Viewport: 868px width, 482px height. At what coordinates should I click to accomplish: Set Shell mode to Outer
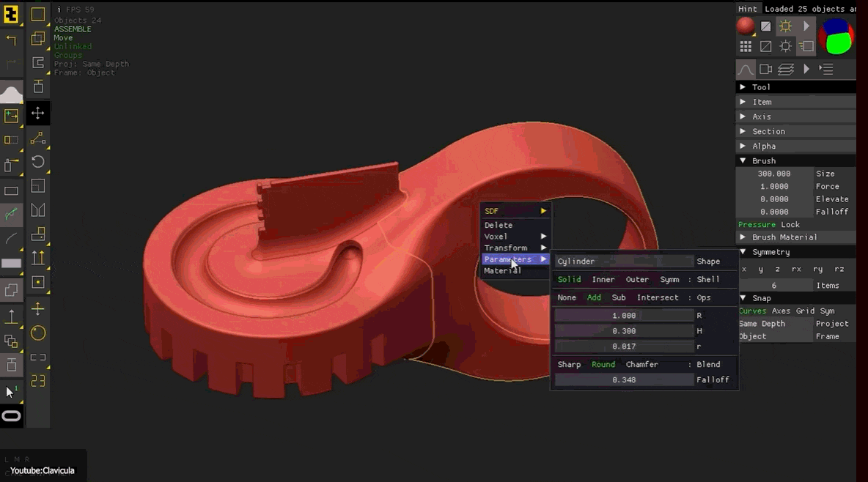coord(637,280)
